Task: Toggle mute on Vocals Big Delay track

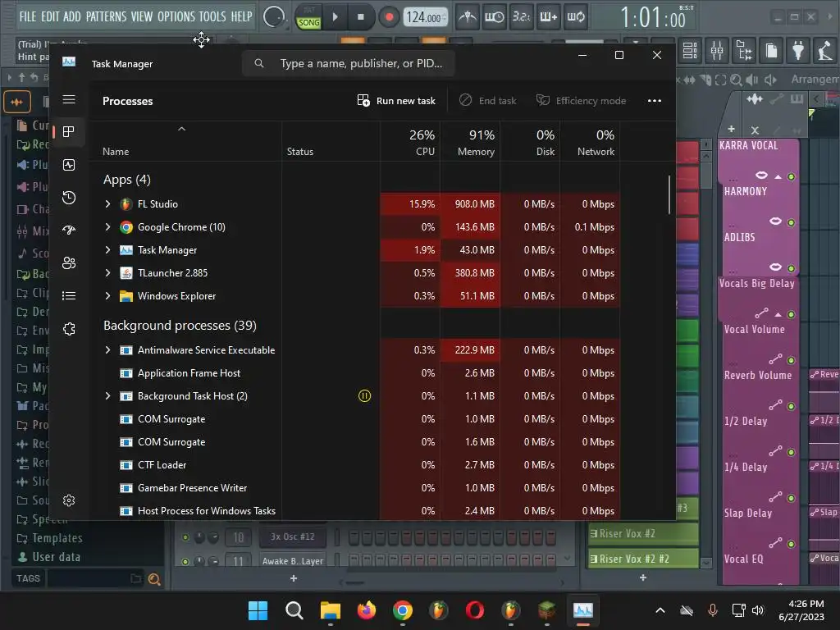Action: pyautogui.click(x=792, y=314)
